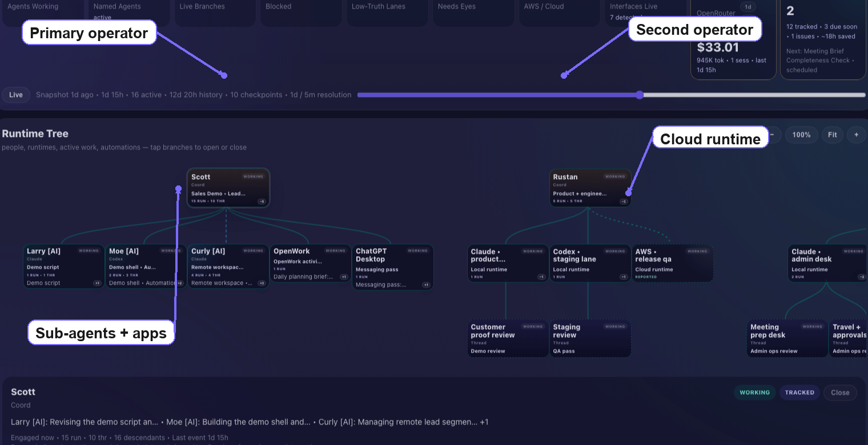Expand ChatGPT Desktop node's +1 badge
This screenshot has height=445, width=868.
pyautogui.click(x=426, y=285)
